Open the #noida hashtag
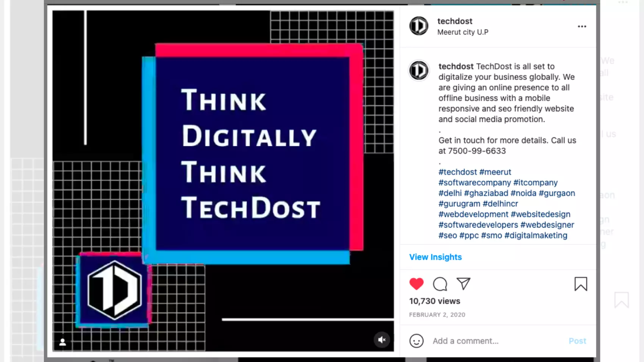This screenshot has width=644, height=362. [523, 193]
